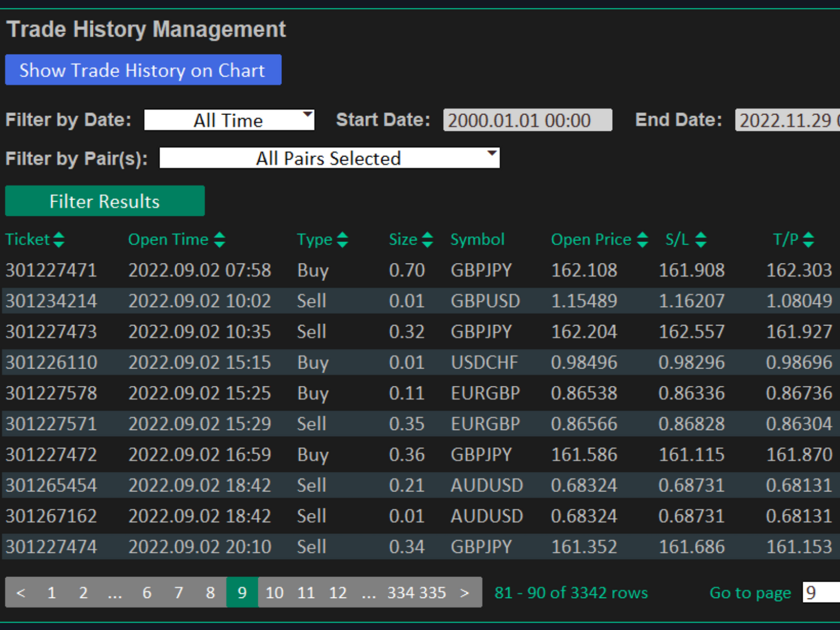
Task: Click Size column sort icon
Action: click(x=428, y=240)
